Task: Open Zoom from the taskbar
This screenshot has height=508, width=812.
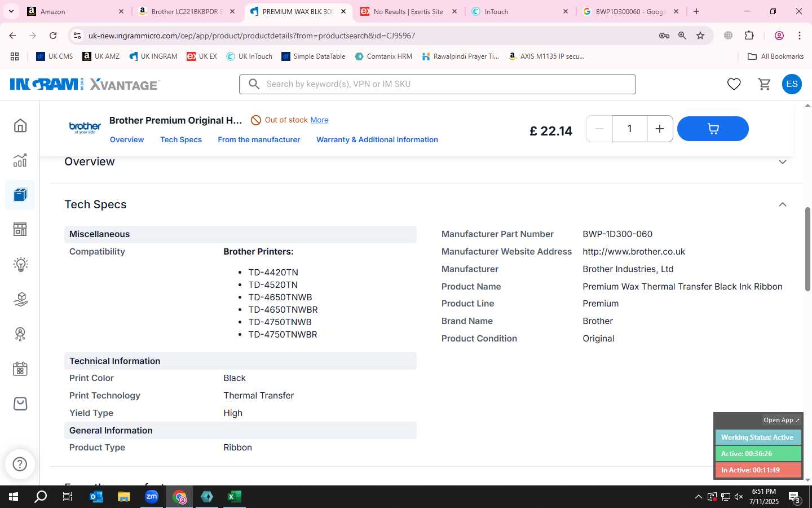Action: [x=151, y=497]
